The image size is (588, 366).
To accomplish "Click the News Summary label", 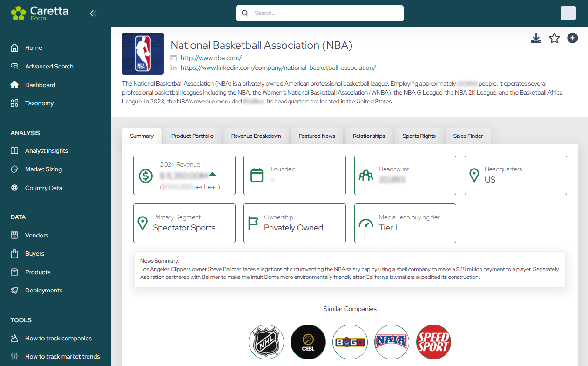I will pos(160,261).
